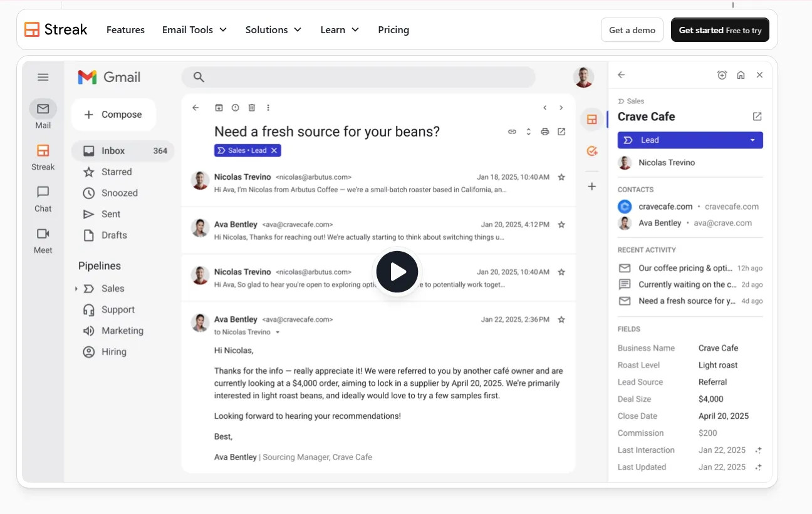Open the Lead stage dropdown
This screenshot has height=514, width=812.
click(x=690, y=140)
